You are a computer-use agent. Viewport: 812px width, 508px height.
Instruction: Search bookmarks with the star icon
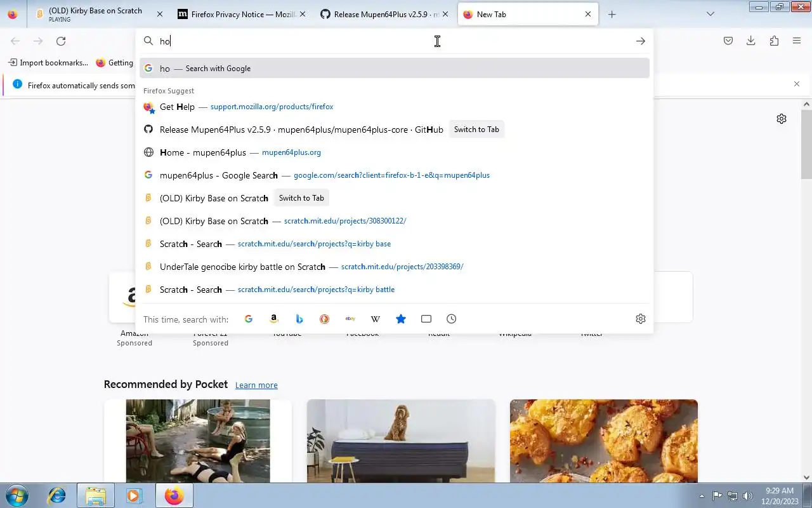[x=401, y=319]
